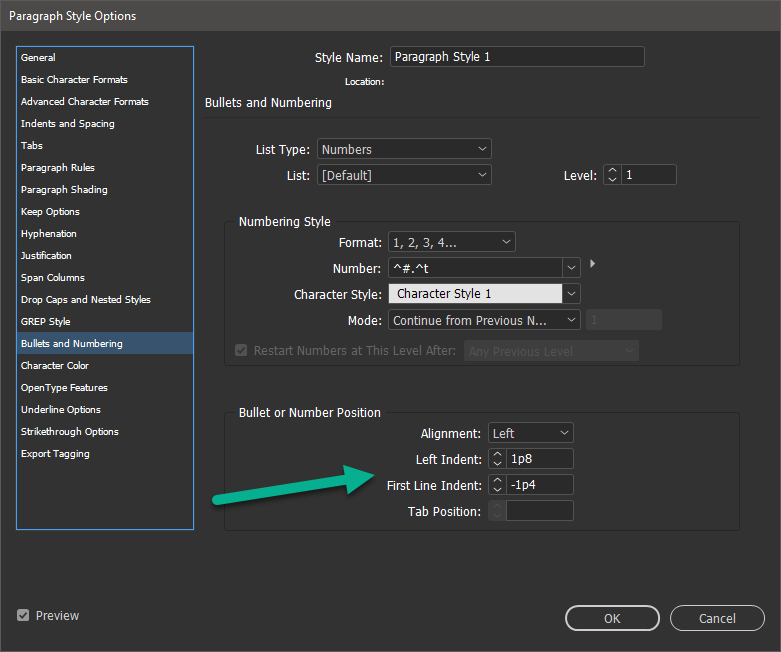Open Indents and Spacing settings

(x=68, y=124)
